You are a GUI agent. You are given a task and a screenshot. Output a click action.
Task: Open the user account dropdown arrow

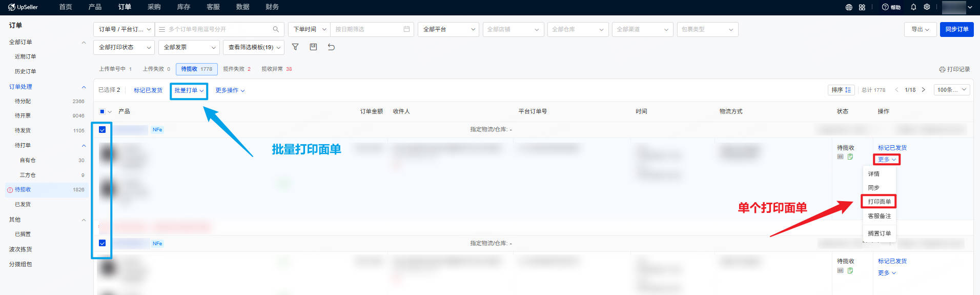970,7
